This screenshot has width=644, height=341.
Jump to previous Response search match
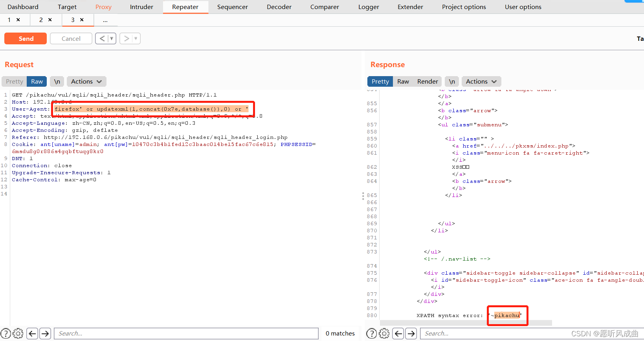pyautogui.click(x=398, y=334)
